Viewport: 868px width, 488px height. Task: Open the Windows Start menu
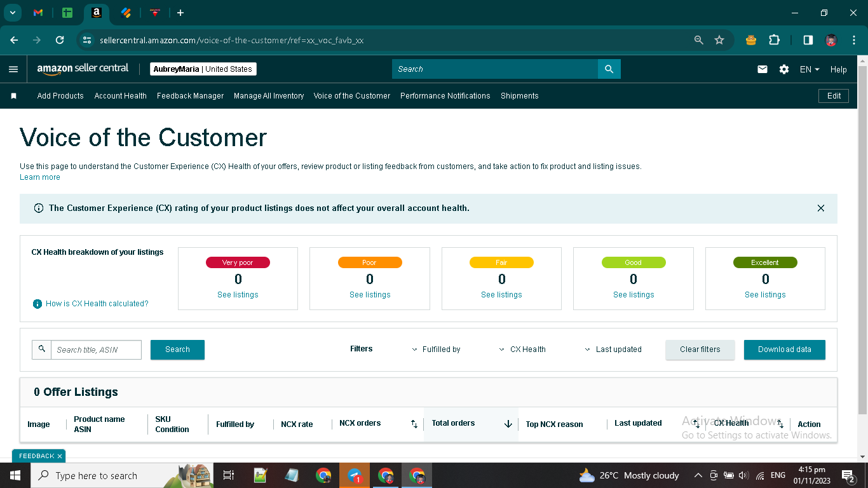pos(15,475)
